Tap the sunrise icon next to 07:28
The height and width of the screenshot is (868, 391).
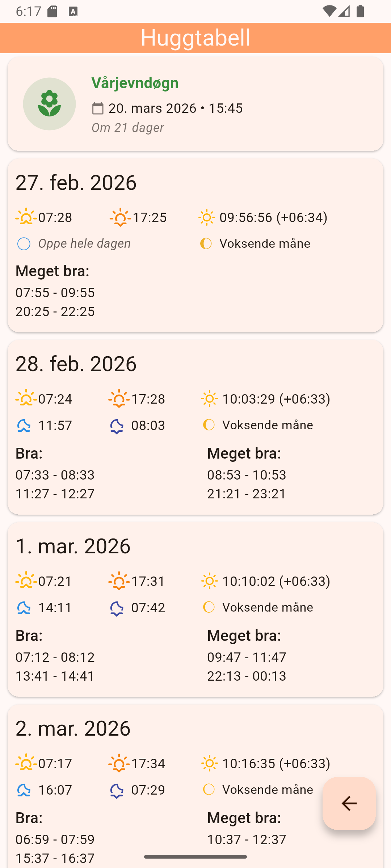[x=26, y=217]
